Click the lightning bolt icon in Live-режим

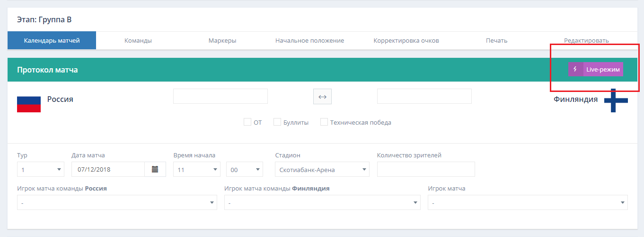(x=575, y=69)
